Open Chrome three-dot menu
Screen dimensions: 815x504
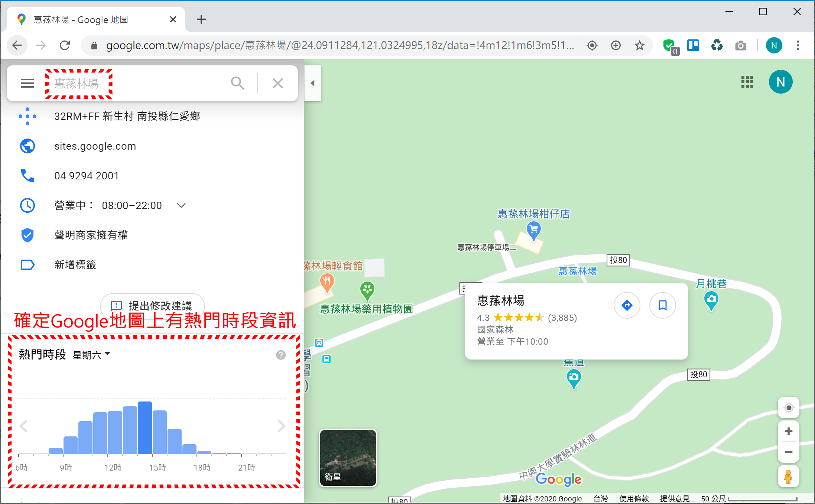coord(798,45)
